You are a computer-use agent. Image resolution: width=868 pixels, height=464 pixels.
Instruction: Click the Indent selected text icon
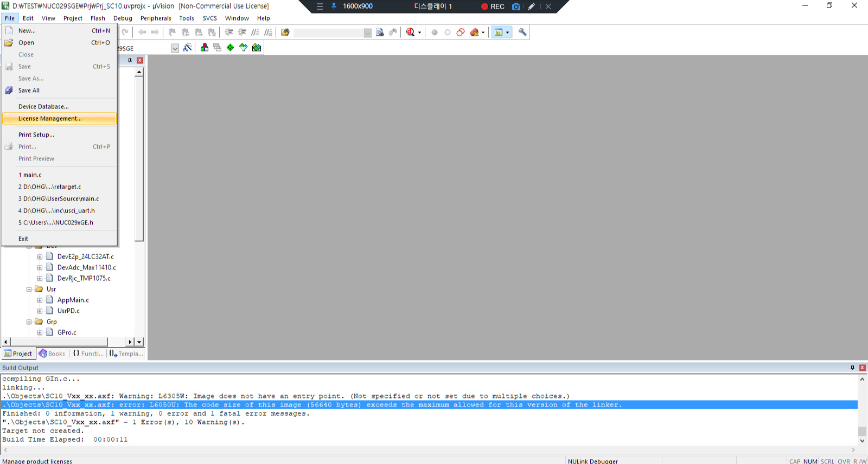pos(229,32)
